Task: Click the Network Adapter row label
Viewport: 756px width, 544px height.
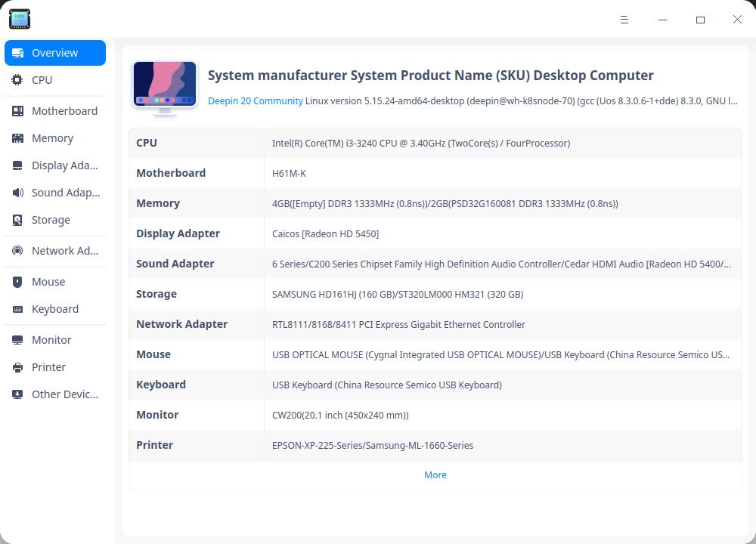Action: click(x=181, y=324)
